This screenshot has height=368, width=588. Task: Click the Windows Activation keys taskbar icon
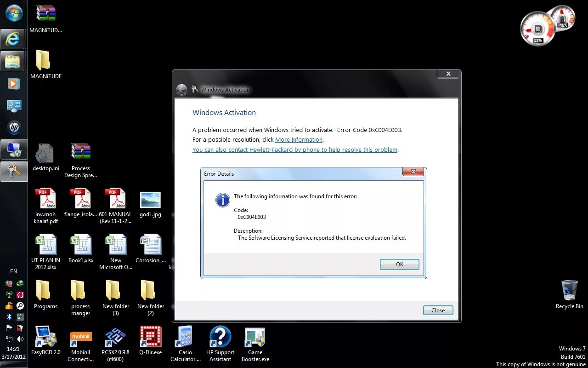[x=14, y=171]
